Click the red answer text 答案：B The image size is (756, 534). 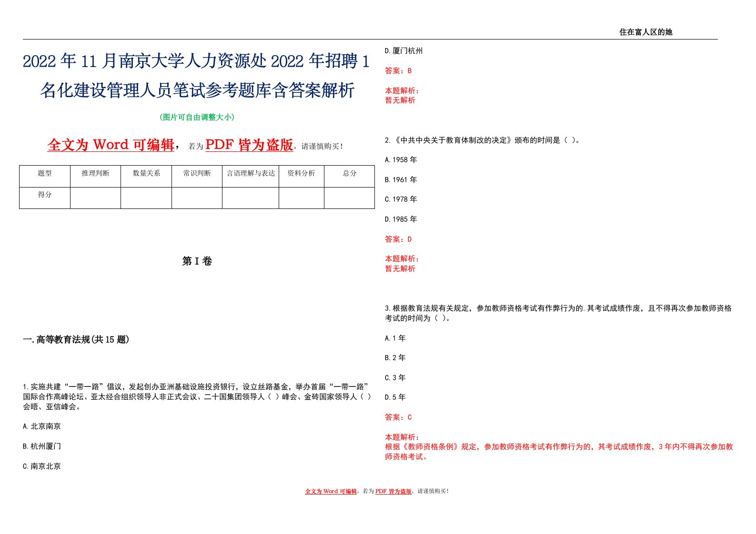point(398,71)
